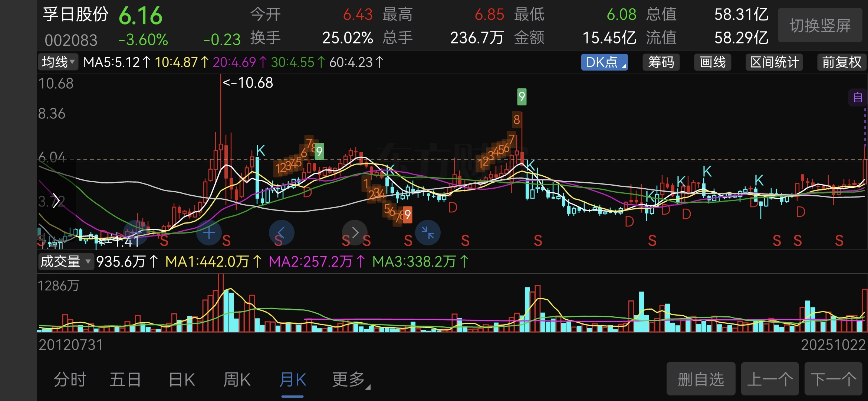Switch to the 分时 tab
Screen dimensions: 868x401
pyautogui.click(x=70, y=380)
